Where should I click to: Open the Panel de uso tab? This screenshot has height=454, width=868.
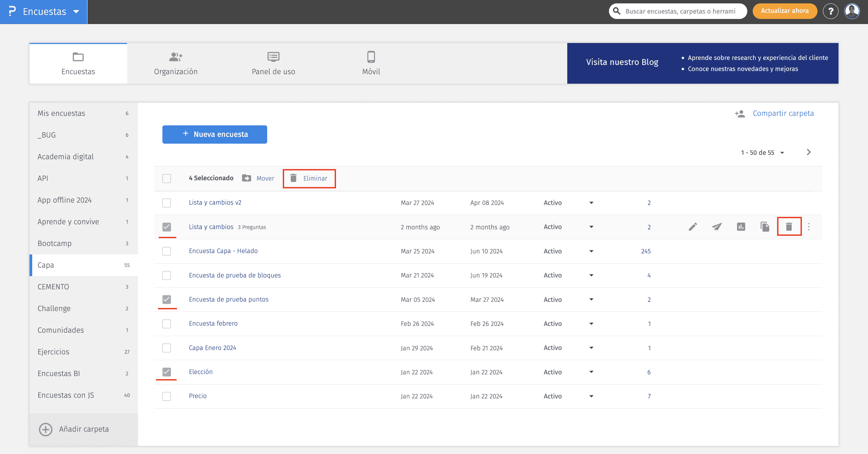pos(273,63)
